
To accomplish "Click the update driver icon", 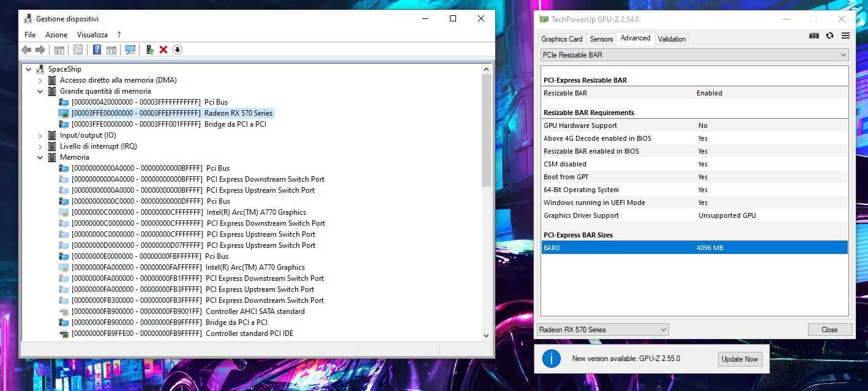I will [150, 50].
